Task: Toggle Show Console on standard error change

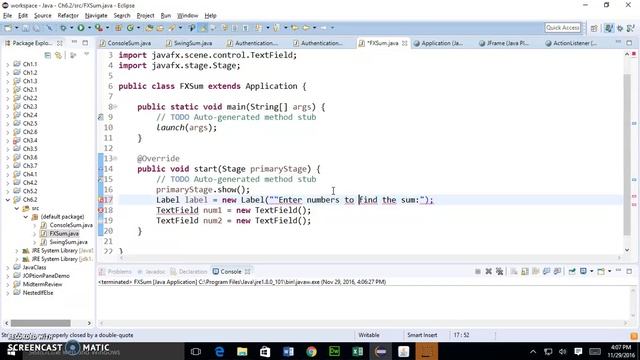Action: pyautogui.click(x=557, y=271)
